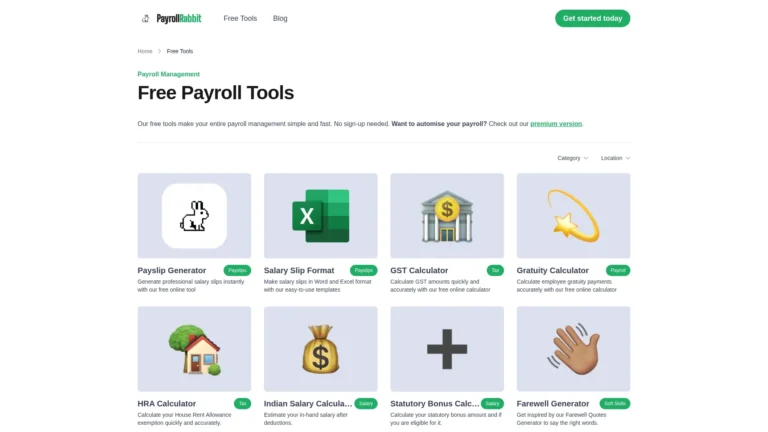Follow the premium version link

coord(556,124)
